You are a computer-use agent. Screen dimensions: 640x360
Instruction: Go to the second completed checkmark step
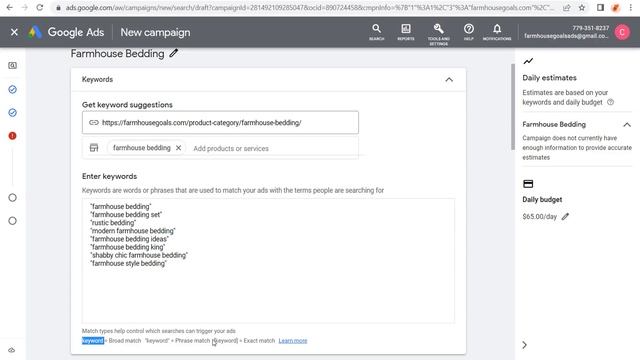13,113
